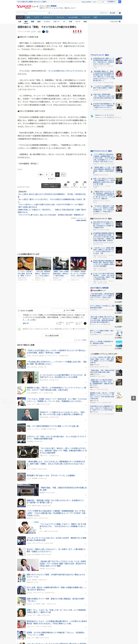Switch to the 速報 tab
The height and width of the screenshot is (644, 138).
(x=28, y=17)
